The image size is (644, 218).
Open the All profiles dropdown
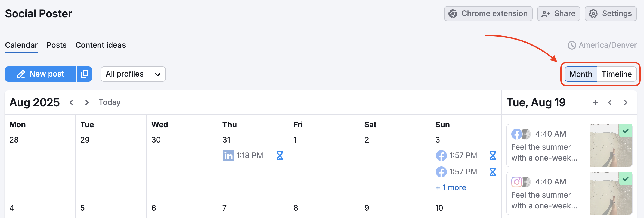click(x=133, y=74)
